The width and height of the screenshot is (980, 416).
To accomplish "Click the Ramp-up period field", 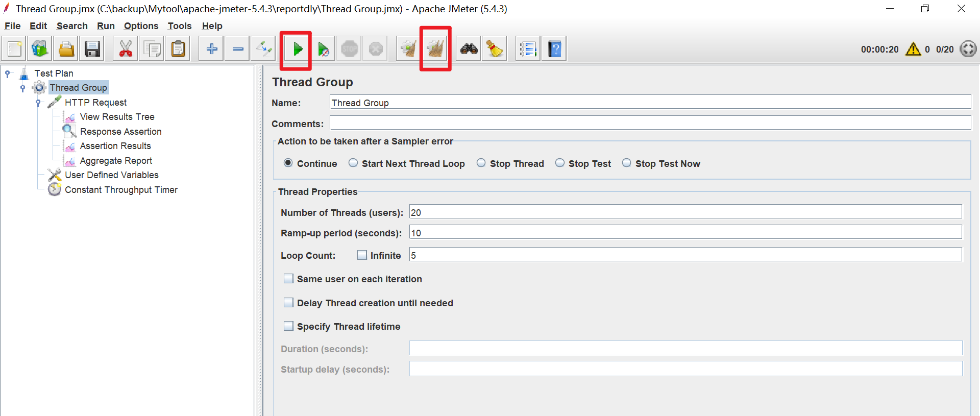I will 685,232.
